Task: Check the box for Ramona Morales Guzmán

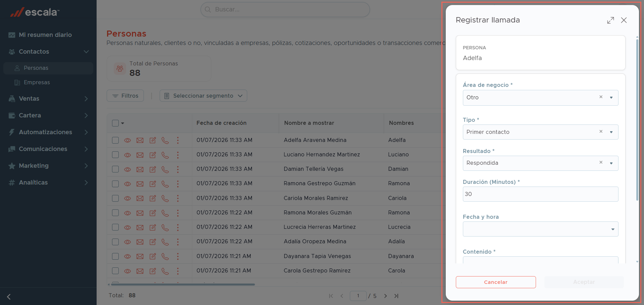Action: tap(115, 213)
